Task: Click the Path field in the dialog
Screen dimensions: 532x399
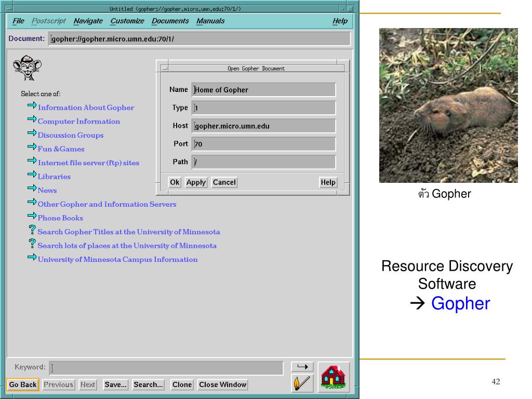Action: pos(263,162)
